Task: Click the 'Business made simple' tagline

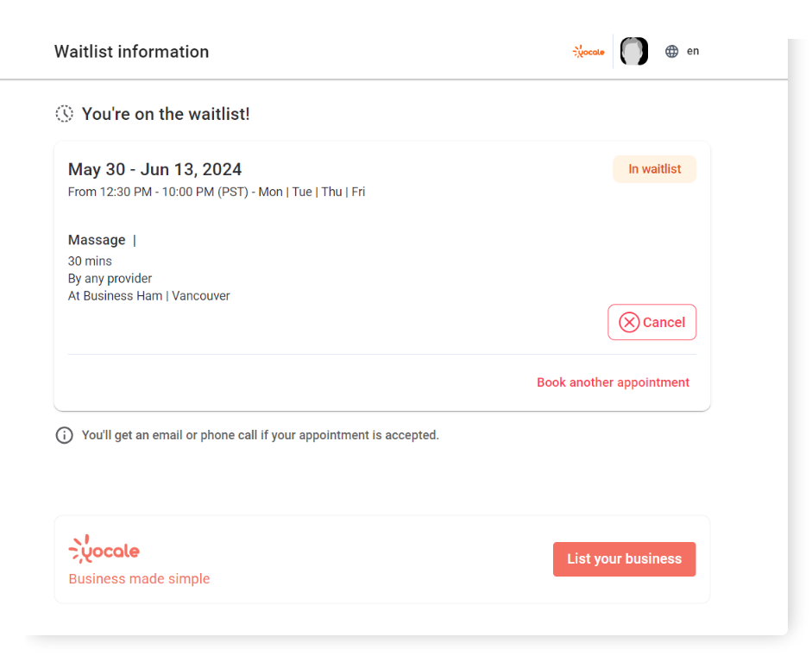Action: pyautogui.click(x=139, y=578)
